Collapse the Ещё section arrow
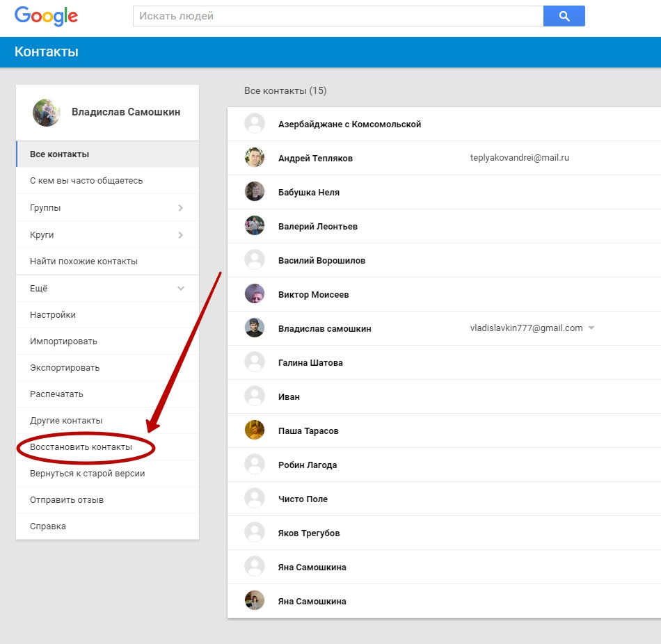This screenshot has height=644, width=661. [x=181, y=289]
